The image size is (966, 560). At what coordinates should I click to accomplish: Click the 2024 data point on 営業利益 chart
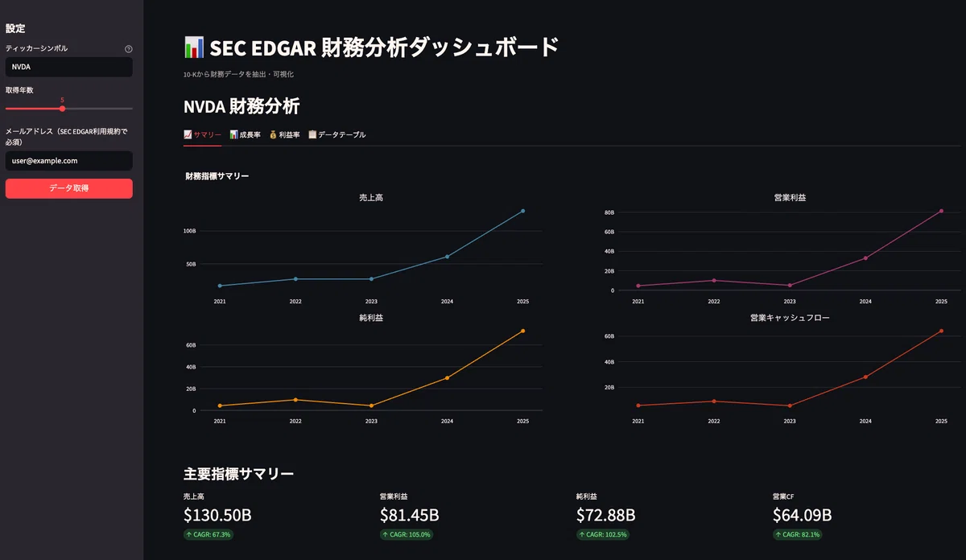865,258
